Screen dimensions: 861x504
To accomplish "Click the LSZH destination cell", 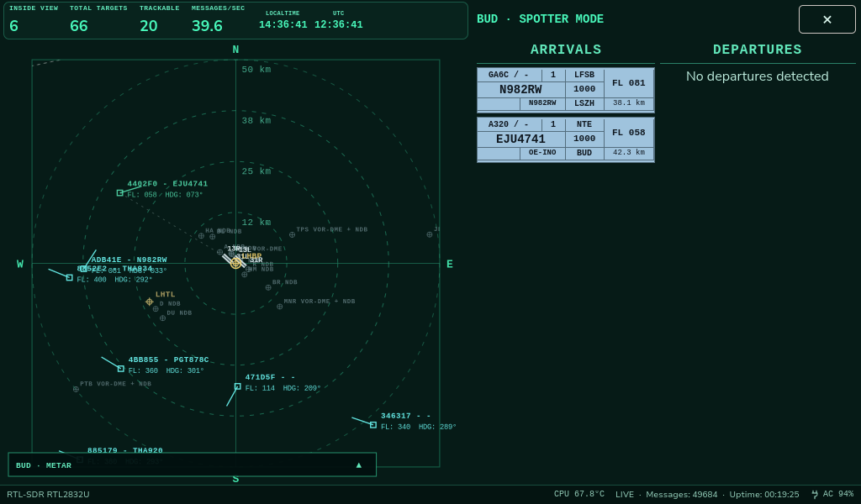I will point(584,103).
